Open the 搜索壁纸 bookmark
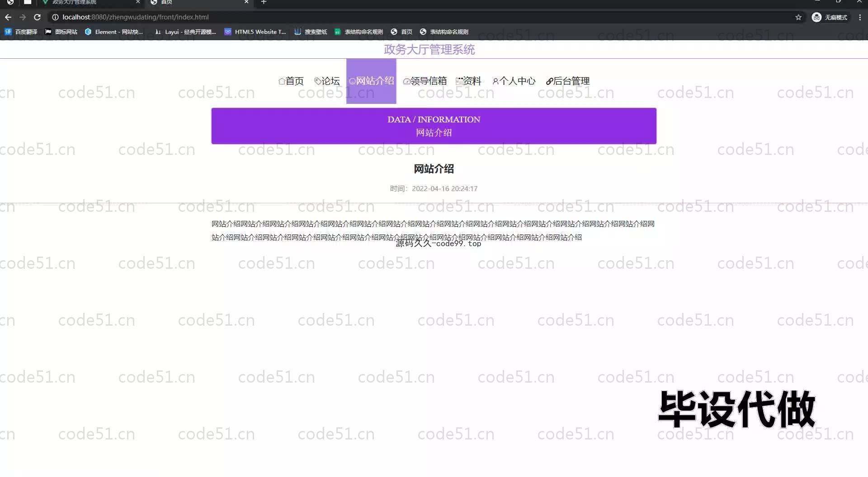The height and width of the screenshot is (477, 868). click(x=311, y=32)
